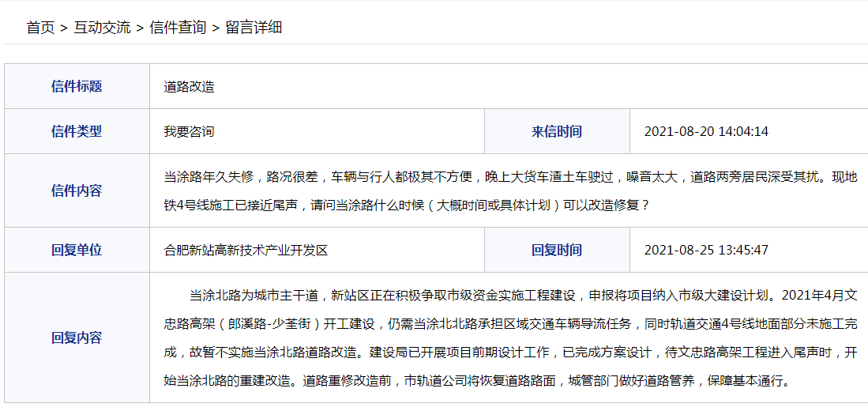Click the timestamp 2021-08-25 13:45:47
Image resolution: width=868 pixels, height=411 pixels.
706,251
